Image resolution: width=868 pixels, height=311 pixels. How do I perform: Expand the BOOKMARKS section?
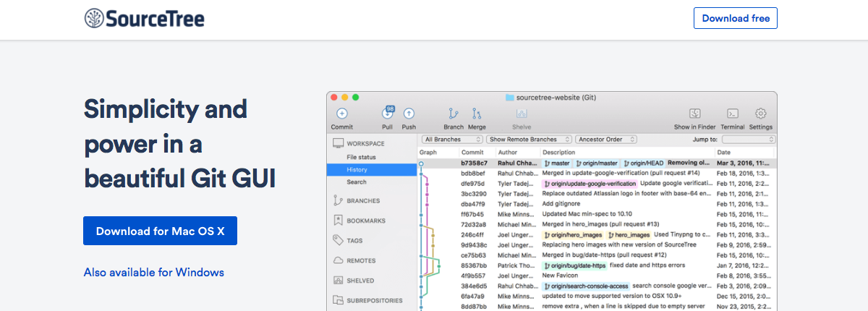pos(366,220)
